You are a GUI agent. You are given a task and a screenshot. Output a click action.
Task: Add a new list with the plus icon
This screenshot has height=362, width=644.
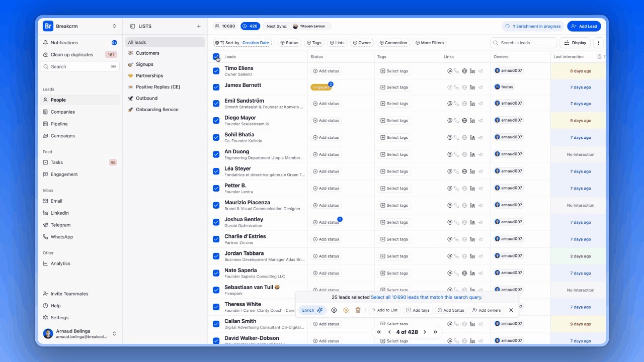click(199, 26)
